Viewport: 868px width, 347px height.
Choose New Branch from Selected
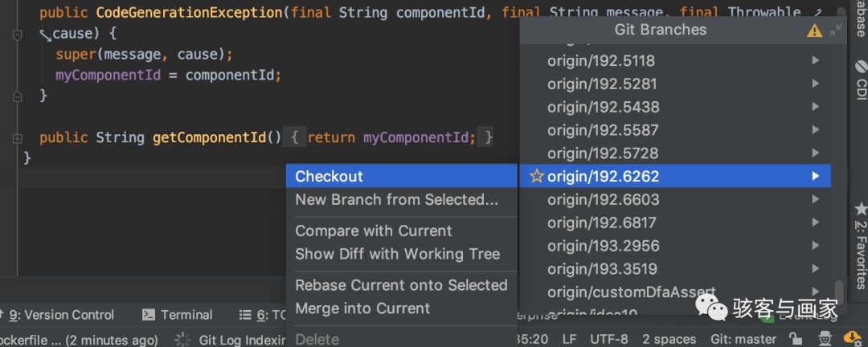pyautogui.click(x=396, y=200)
